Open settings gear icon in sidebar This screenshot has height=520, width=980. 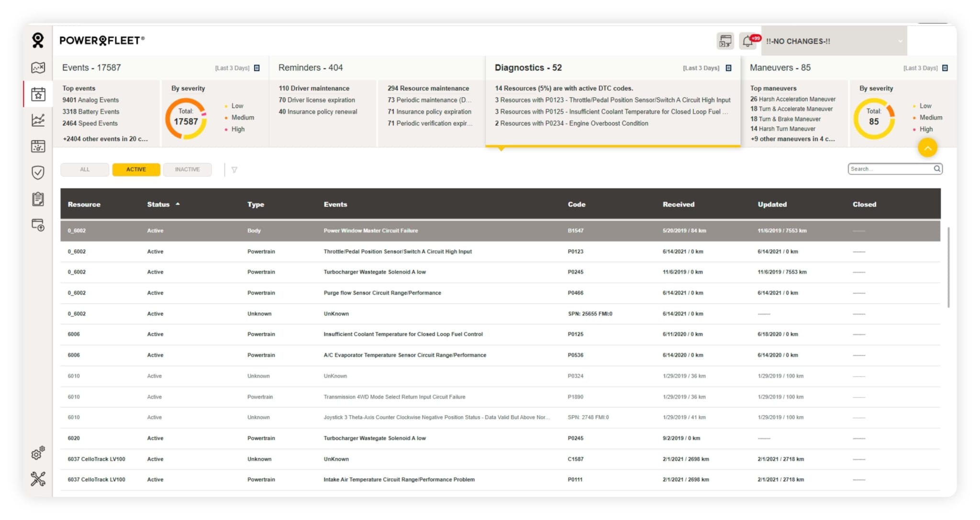pos(38,453)
